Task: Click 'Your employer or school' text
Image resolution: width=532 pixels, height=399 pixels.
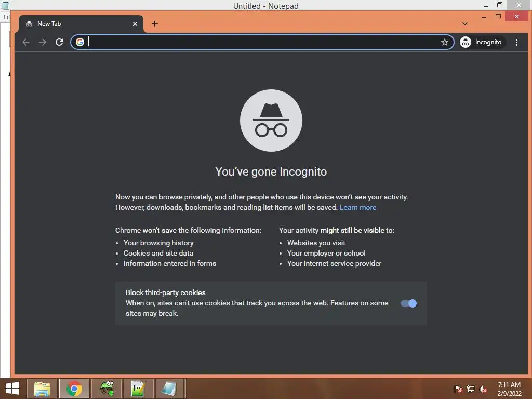Action: [326, 253]
